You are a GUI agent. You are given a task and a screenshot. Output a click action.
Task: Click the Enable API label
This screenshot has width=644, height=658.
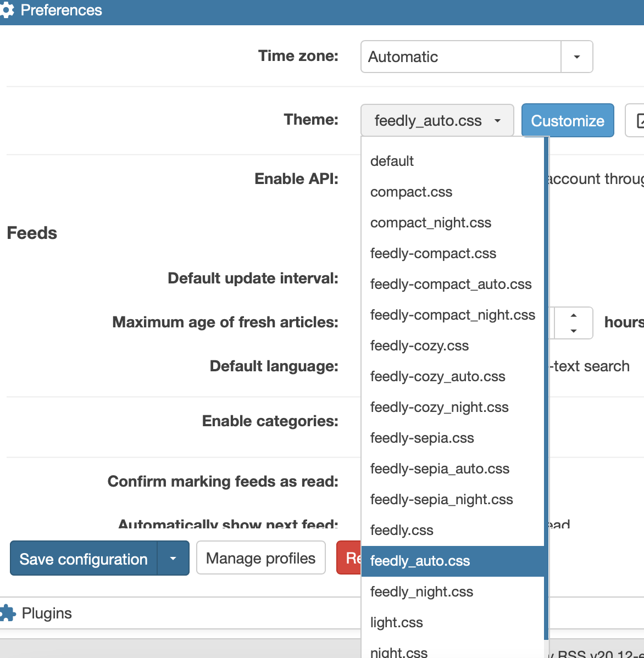pos(296,179)
